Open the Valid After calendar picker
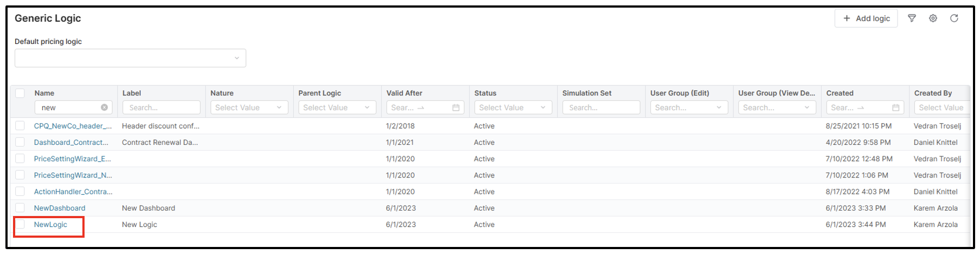 (x=456, y=107)
